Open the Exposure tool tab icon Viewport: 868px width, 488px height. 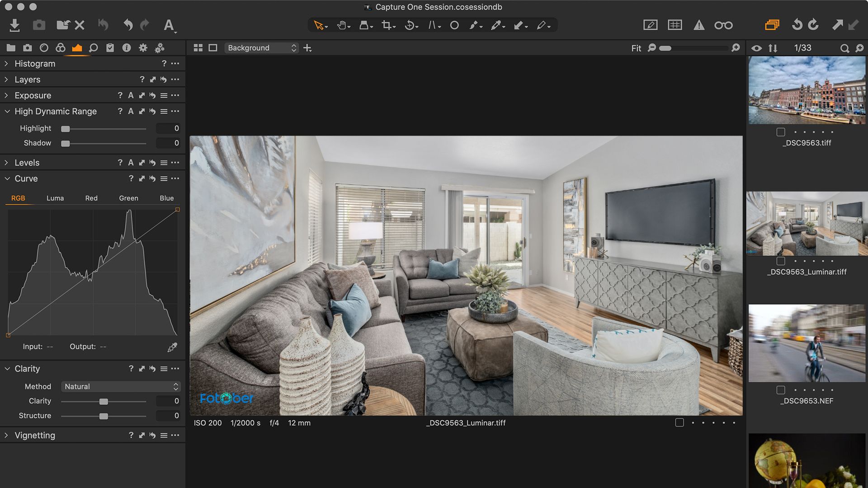click(x=77, y=48)
